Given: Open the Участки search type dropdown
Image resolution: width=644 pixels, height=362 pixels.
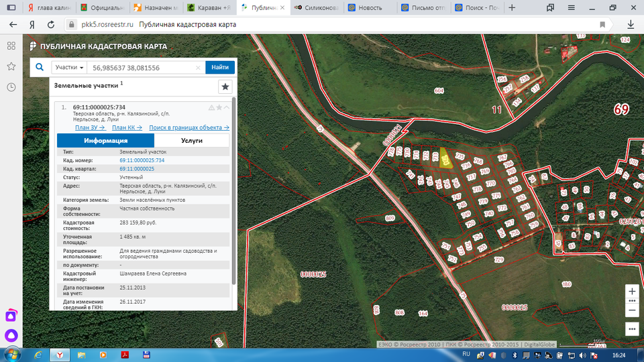Looking at the screenshot, I should tap(70, 68).
